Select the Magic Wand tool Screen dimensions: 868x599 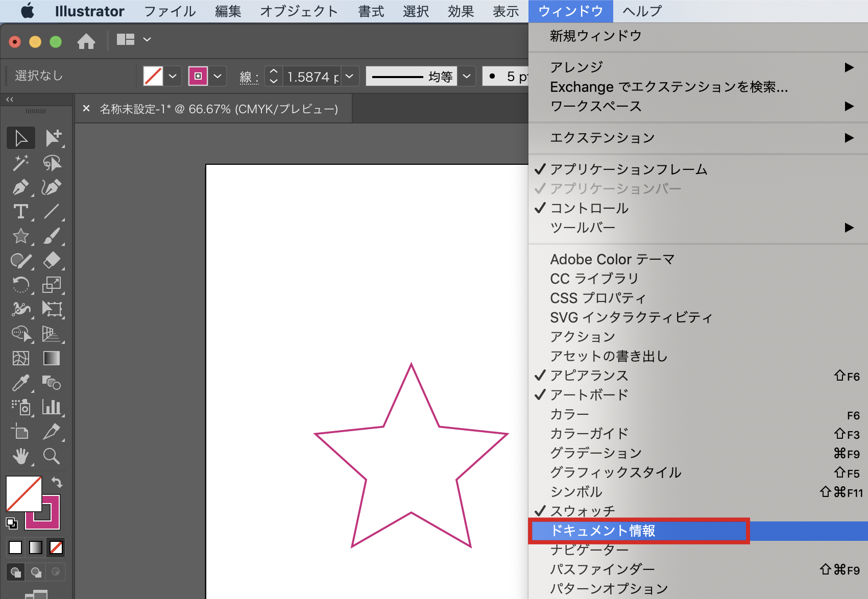[20, 163]
